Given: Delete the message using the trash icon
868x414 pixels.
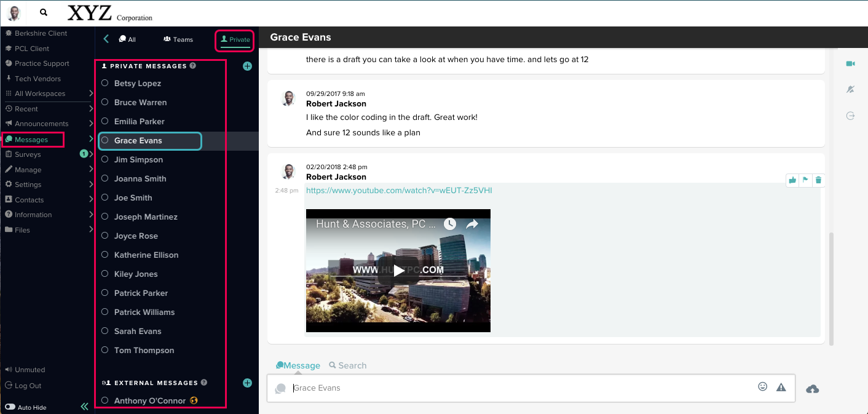Looking at the screenshot, I should pyautogui.click(x=818, y=180).
